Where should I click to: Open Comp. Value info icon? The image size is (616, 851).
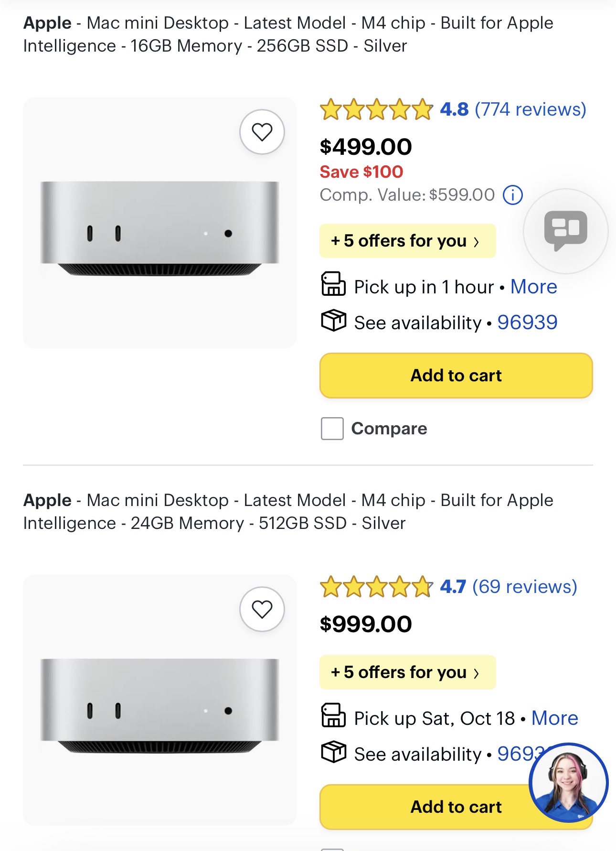coord(513,195)
